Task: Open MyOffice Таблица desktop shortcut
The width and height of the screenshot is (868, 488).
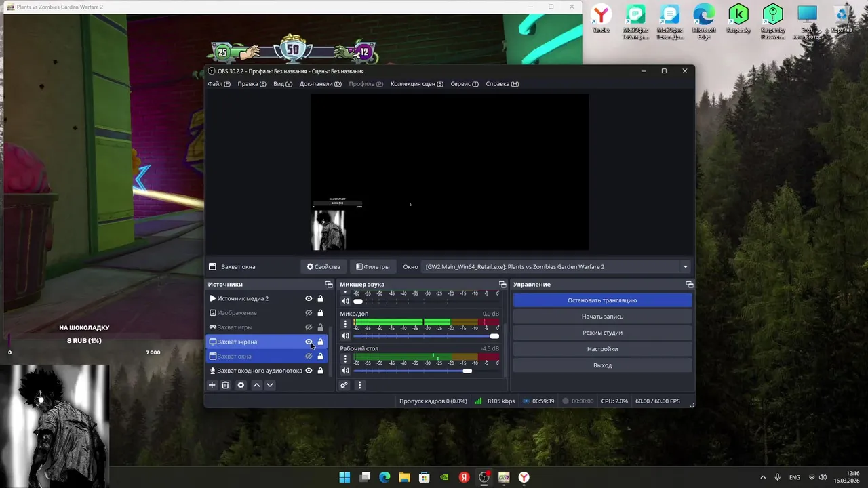Action: [x=635, y=22]
